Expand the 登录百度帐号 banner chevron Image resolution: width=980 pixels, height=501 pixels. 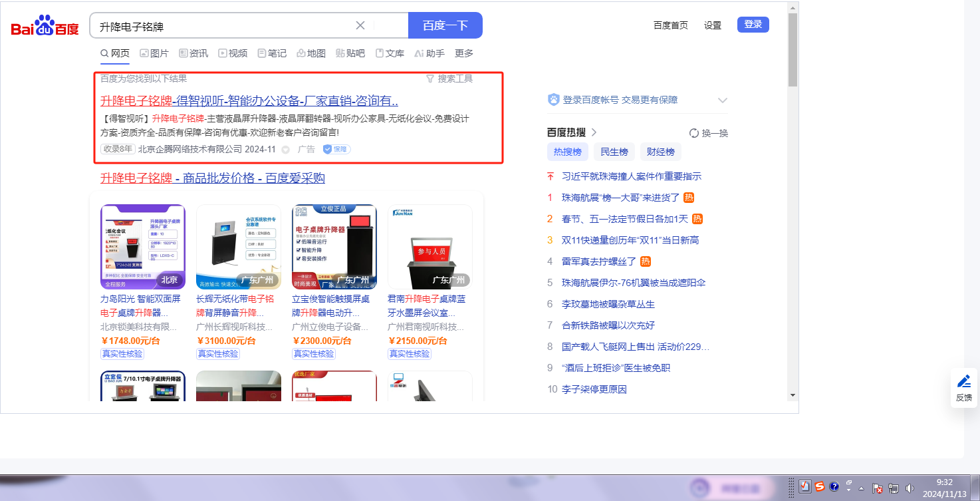pyautogui.click(x=723, y=100)
